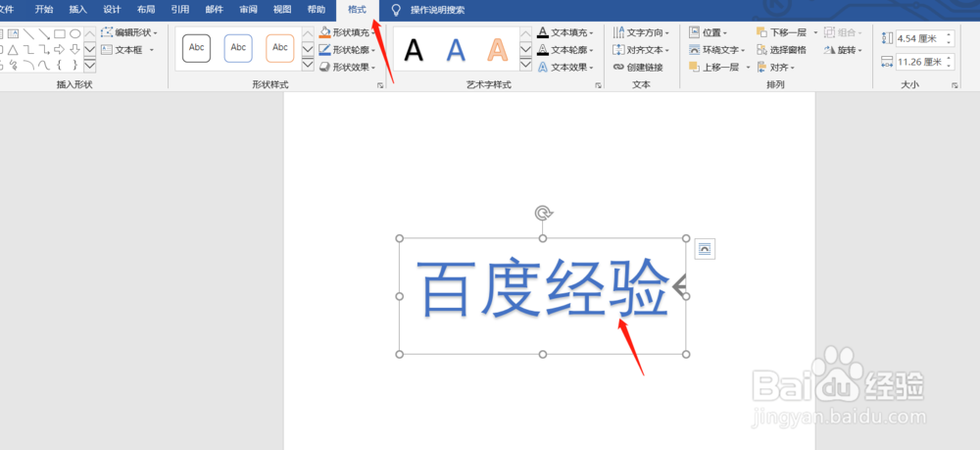Select the arc shape
This screenshot has width=980, height=450.
(28, 65)
